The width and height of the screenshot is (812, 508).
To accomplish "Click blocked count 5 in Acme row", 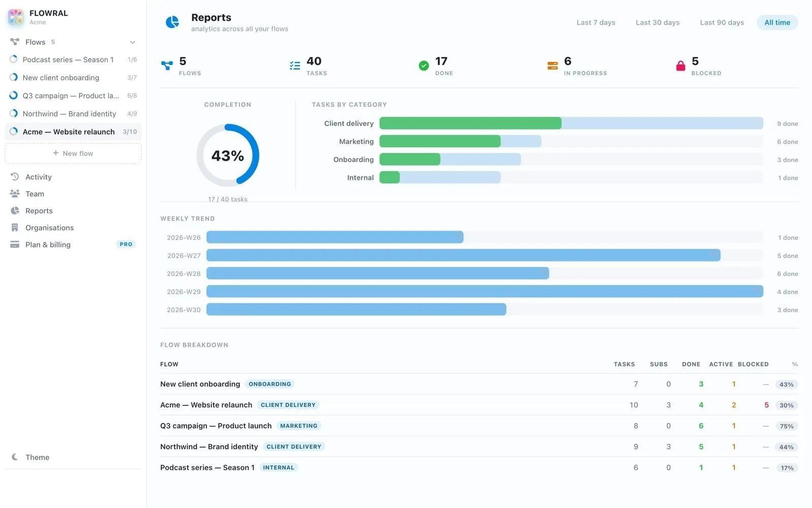I will pos(766,405).
